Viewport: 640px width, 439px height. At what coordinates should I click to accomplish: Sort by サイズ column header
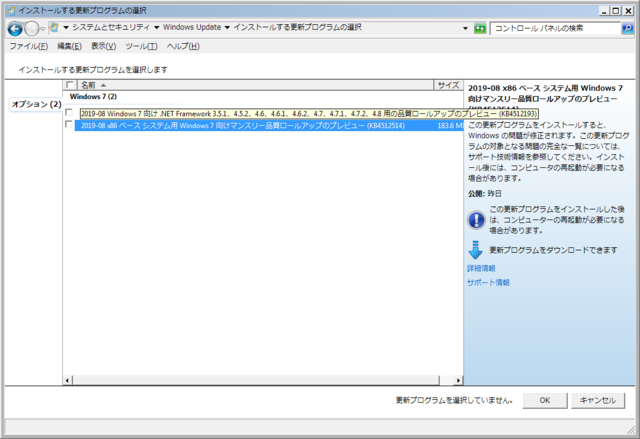[448, 85]
